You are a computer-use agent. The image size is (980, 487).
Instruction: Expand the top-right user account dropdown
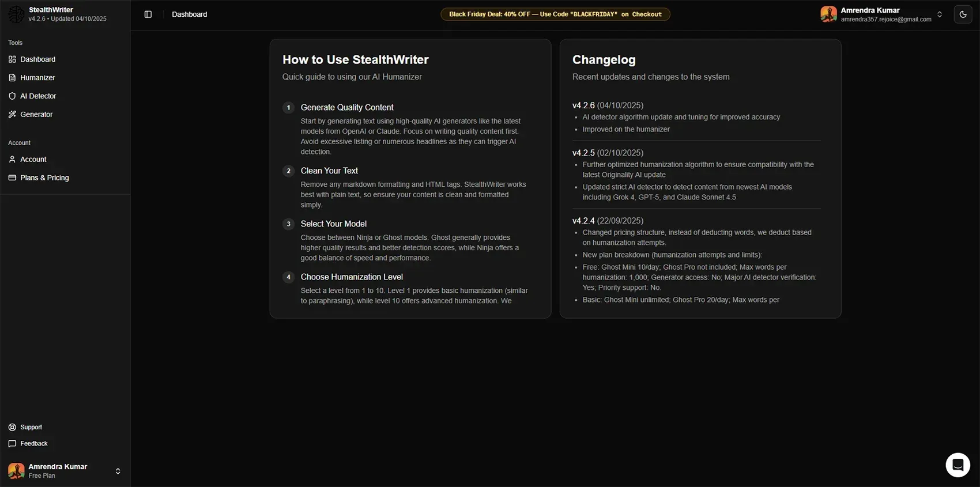[940, 14]
